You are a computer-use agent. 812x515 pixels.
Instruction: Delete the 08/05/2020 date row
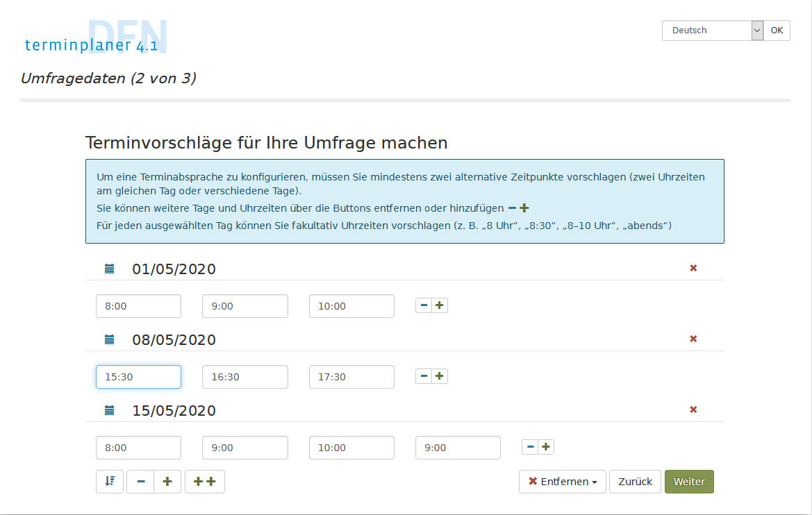tap(693, 339)
